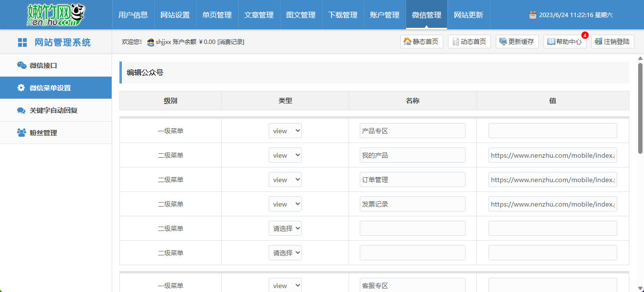Click the name field containing 我的产品
This screenshot has height=292, width=644.
click(412, 155)
